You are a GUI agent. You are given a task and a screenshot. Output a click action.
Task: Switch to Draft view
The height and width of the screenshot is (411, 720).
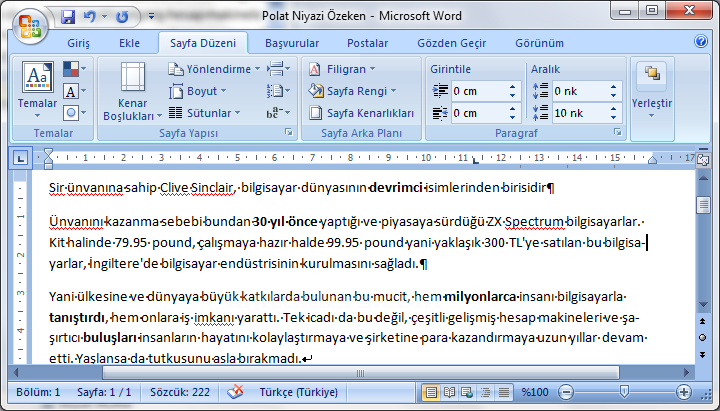tap(504, 393)
